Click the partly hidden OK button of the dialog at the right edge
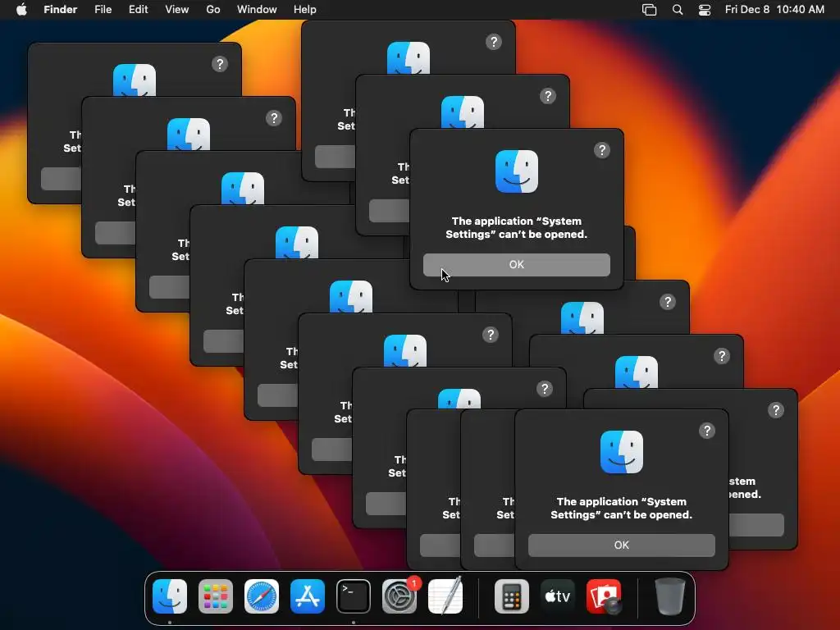 [x=756, y=525]
